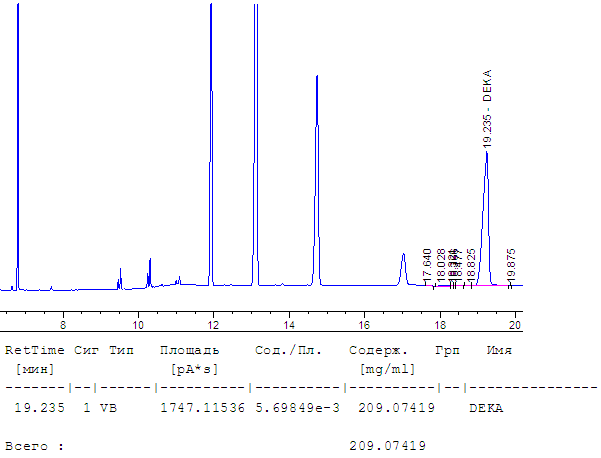Click the 19.235 - DEKA peak label

(x=487, y=109)
